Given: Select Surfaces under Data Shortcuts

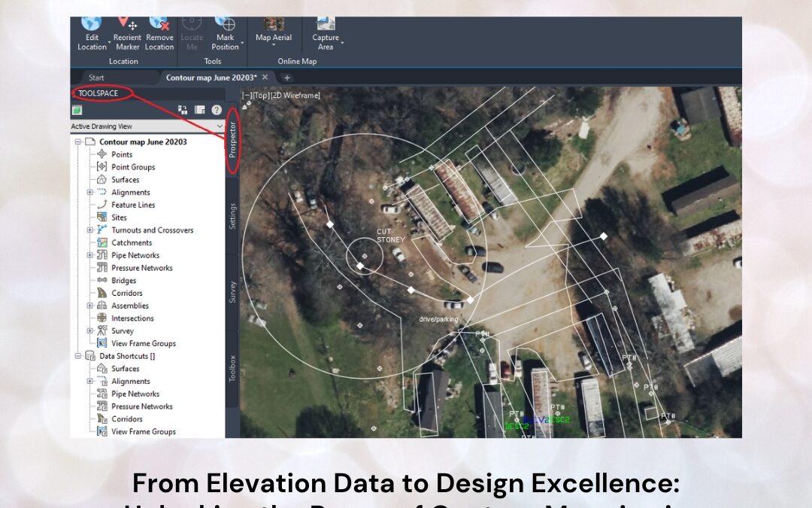Looking at the screenshot, I should 126,369.
